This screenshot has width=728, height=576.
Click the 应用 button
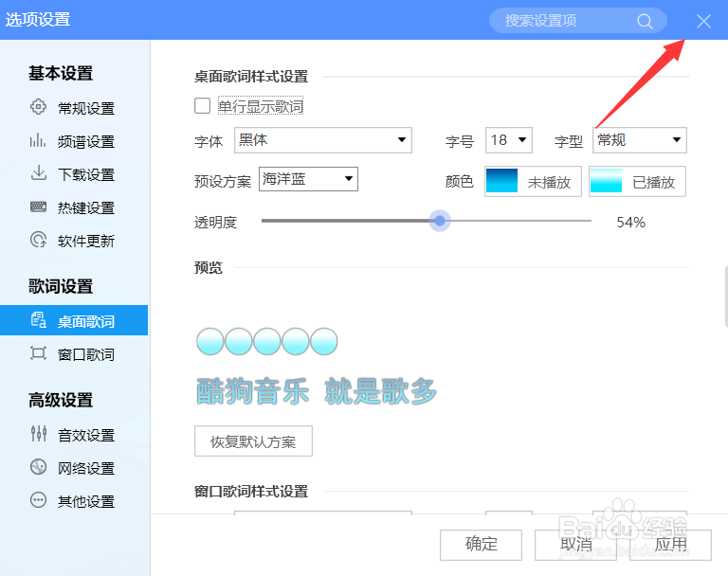(670, 545)
